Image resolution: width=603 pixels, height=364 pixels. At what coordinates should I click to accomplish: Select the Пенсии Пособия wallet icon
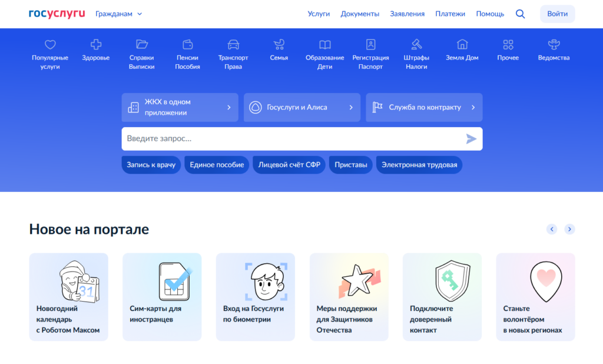click(x=187, y=45)
